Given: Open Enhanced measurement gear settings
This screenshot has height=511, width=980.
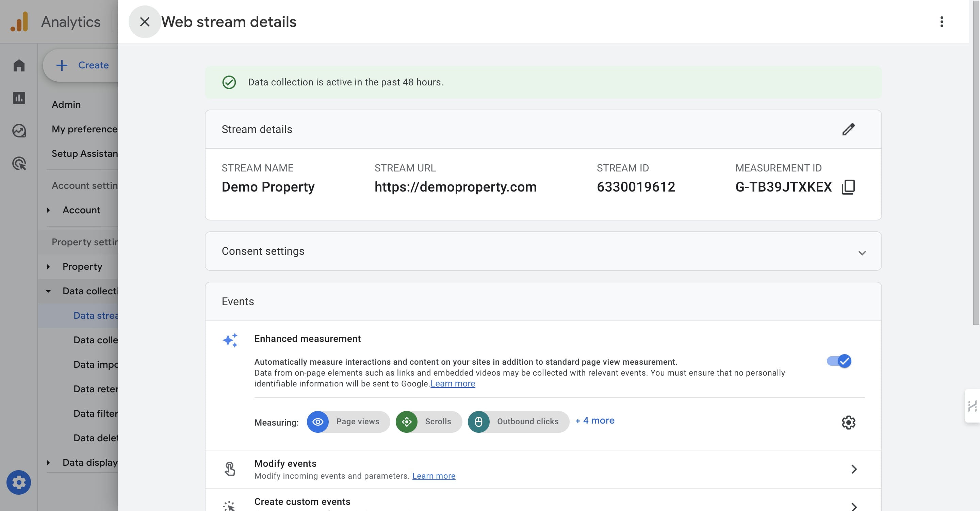Looking at the screenshot, I should pos(848,422).
